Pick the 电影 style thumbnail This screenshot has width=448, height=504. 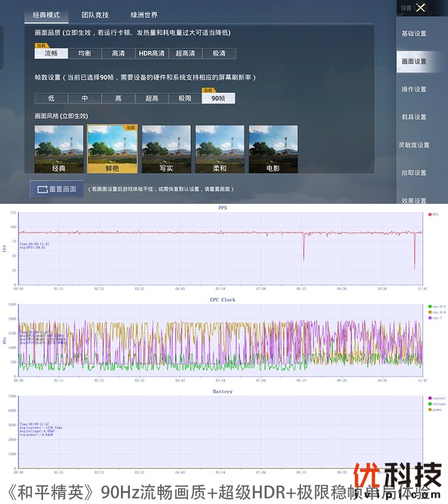click(273, 149)
